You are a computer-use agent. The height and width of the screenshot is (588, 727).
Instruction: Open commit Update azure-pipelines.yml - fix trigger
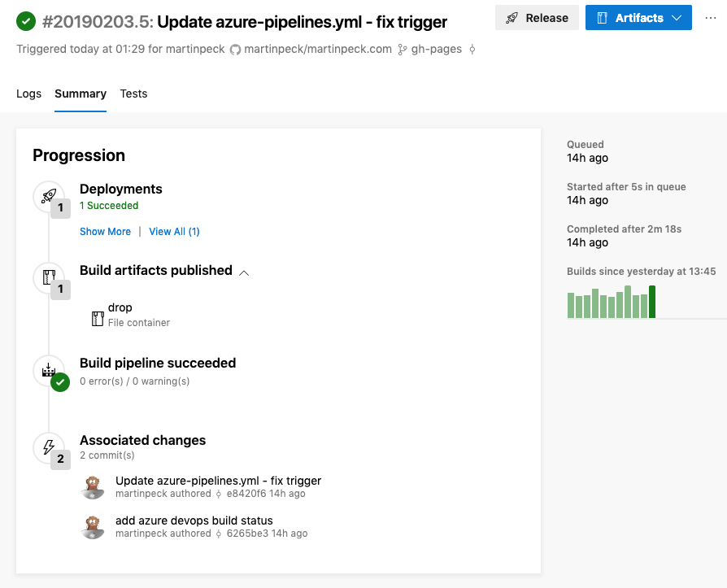click(x=219, y=481)
